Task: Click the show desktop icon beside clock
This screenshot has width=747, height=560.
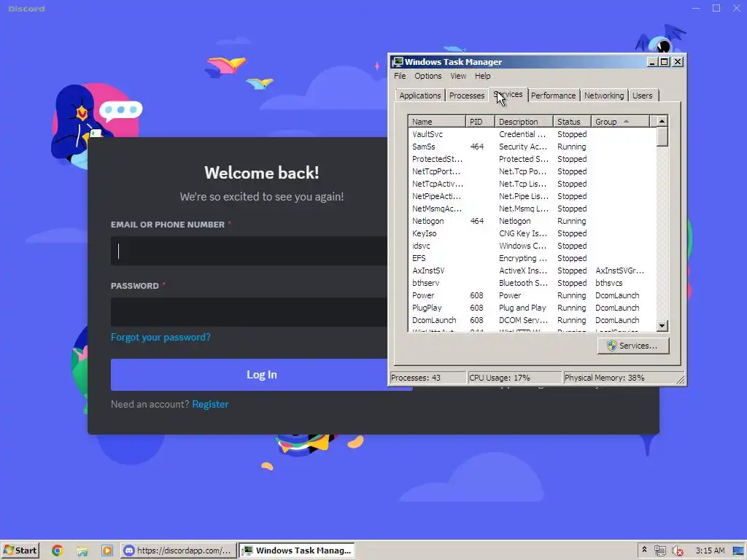Action: click(738, 551)
